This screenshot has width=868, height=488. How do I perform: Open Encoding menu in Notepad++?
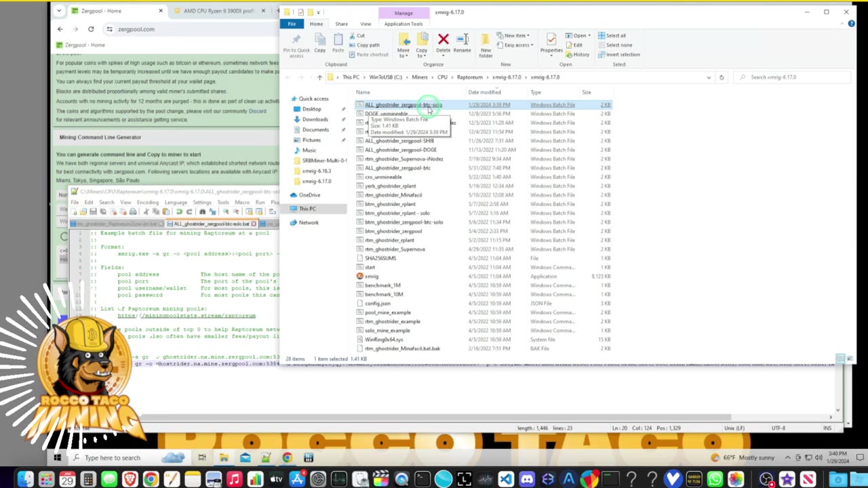[x=147, y=202]
